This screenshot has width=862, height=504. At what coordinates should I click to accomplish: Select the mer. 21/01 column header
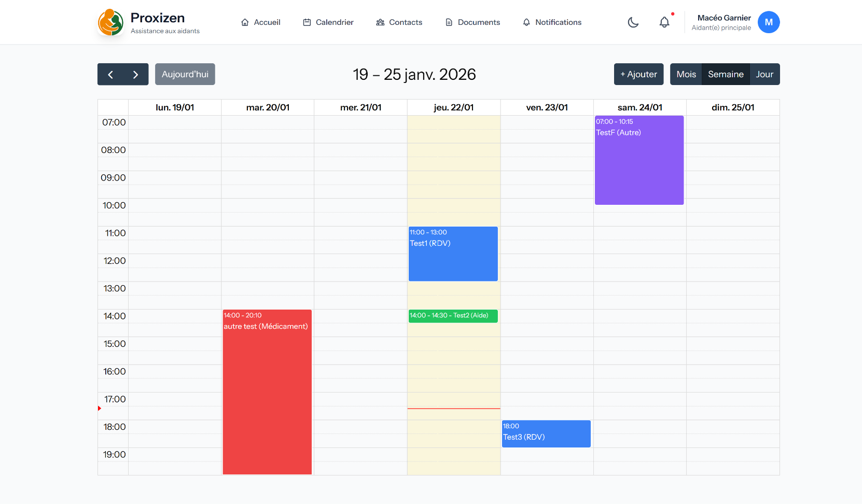(x=361, y=107)
